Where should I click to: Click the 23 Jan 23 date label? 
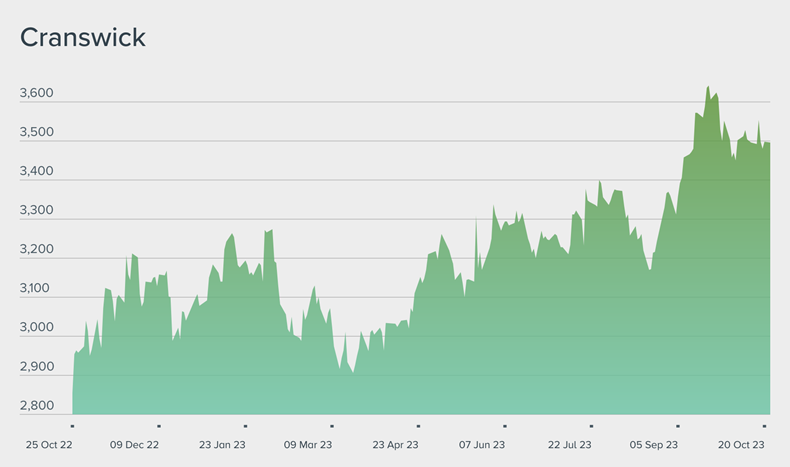pos(223,445)
